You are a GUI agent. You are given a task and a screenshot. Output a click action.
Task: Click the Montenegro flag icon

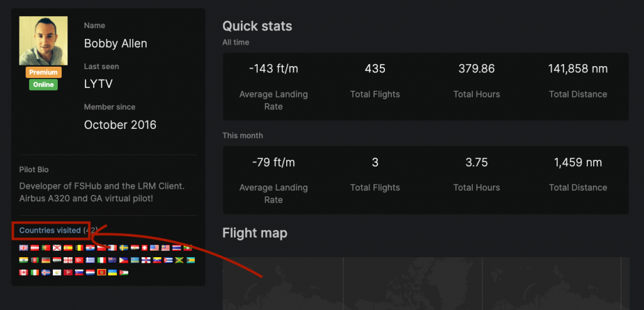101,272
